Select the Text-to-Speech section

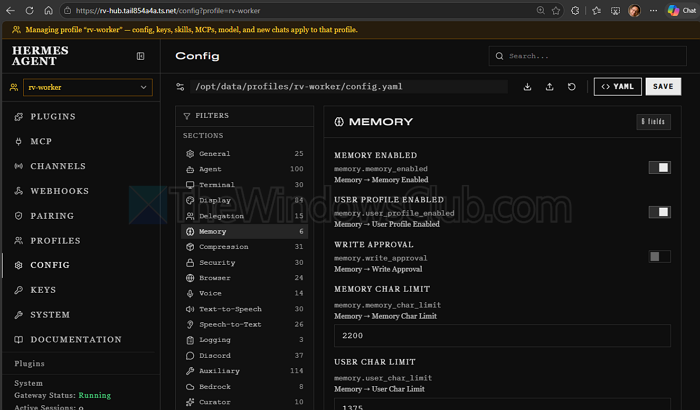tap(245, 309)
